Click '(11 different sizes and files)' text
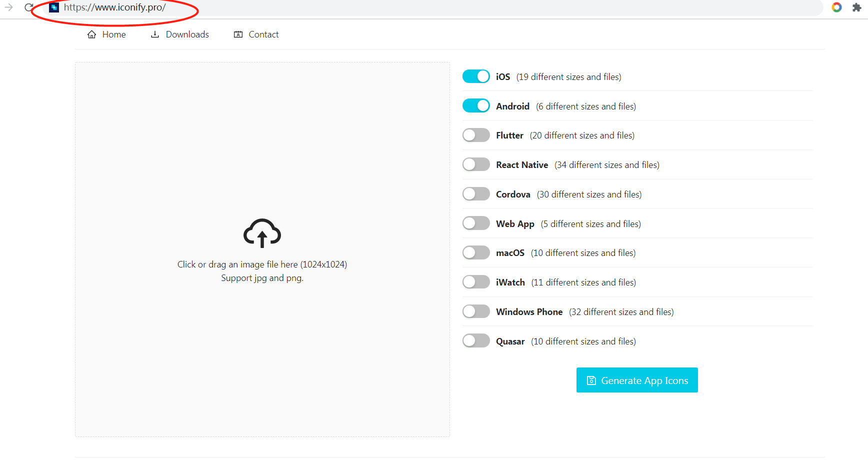The height and width of the screenshot is (465, 868). 583,282
